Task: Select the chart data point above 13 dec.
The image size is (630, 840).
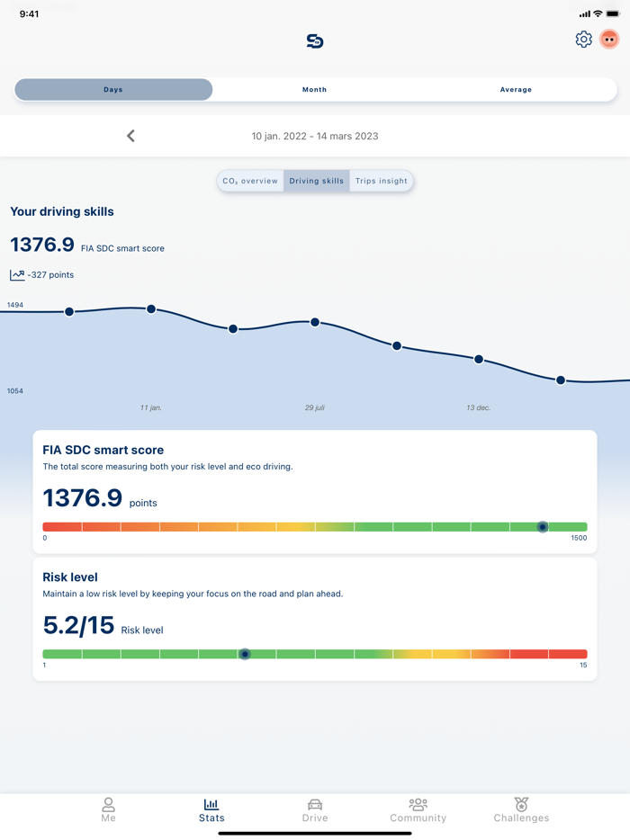Action: (479, 359)
